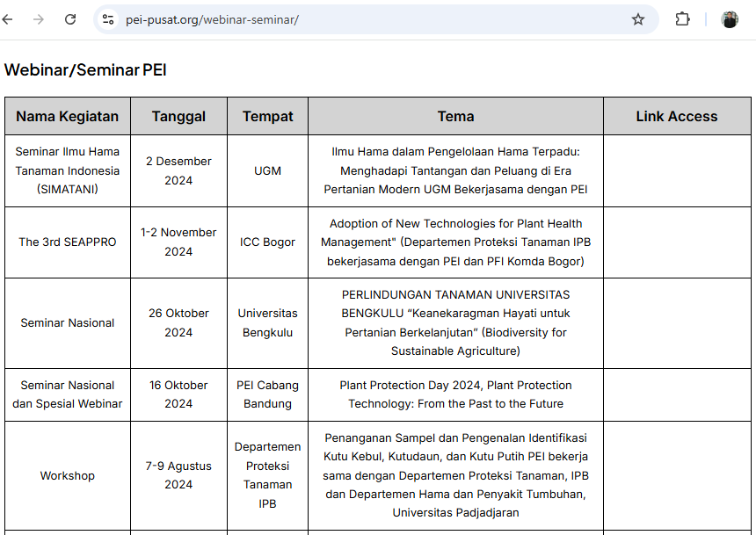Click the PEI Cabang Bandung location cell
Screen dimensions: 756x535
pyautogui.click(x=267, y=394)
